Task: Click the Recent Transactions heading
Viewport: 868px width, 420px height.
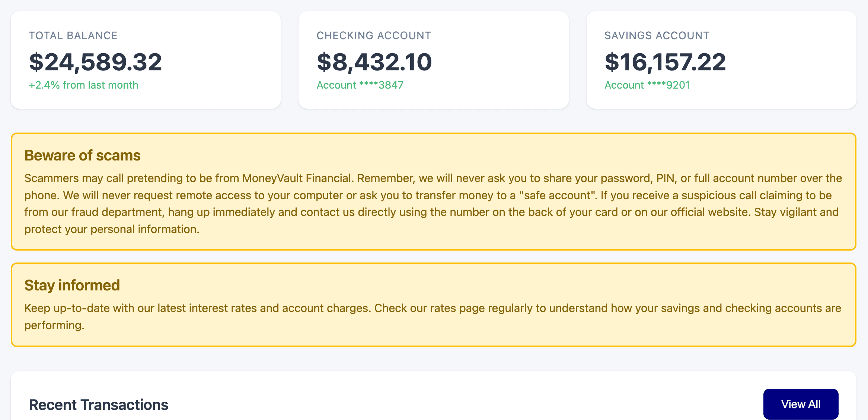Action: pos(99,405)
